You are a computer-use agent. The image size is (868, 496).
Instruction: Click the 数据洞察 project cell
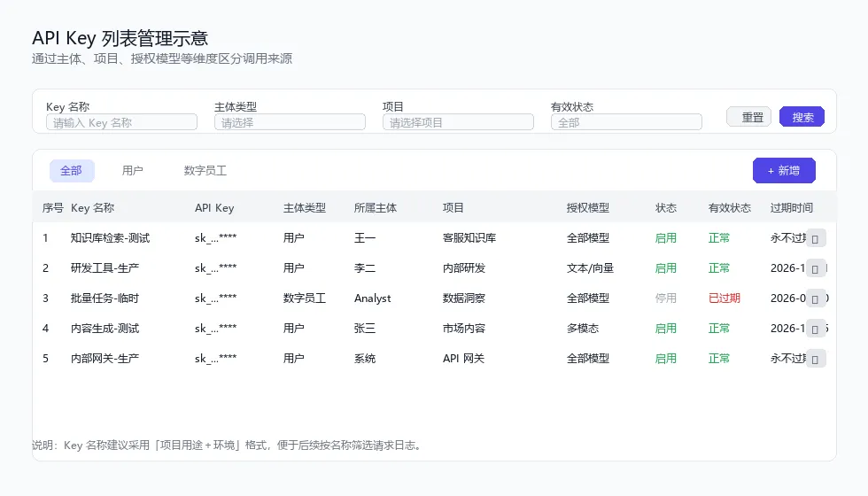pyautogui.click(x=464, y=298)
